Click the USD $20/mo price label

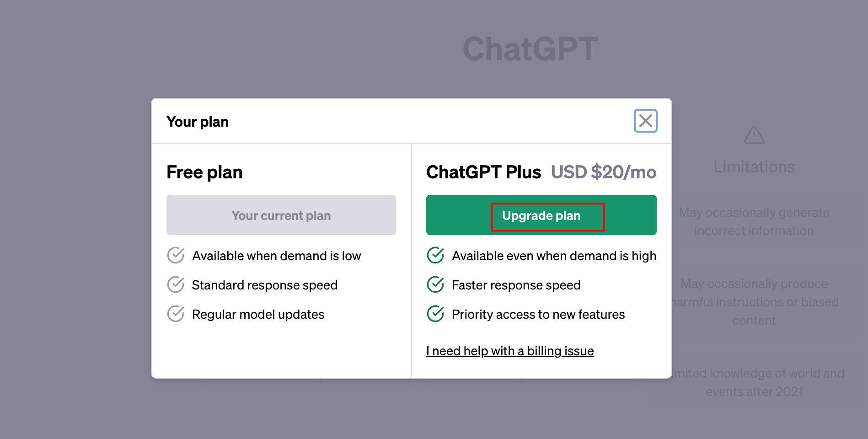pos(603,172)
